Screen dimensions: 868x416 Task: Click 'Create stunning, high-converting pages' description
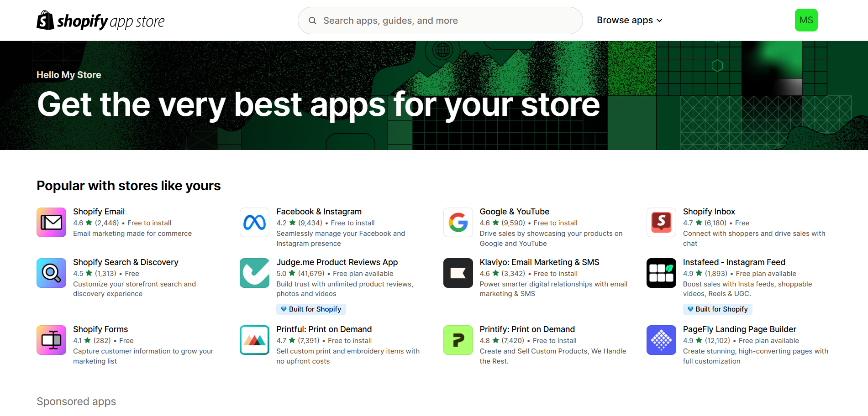pos(755,356)
